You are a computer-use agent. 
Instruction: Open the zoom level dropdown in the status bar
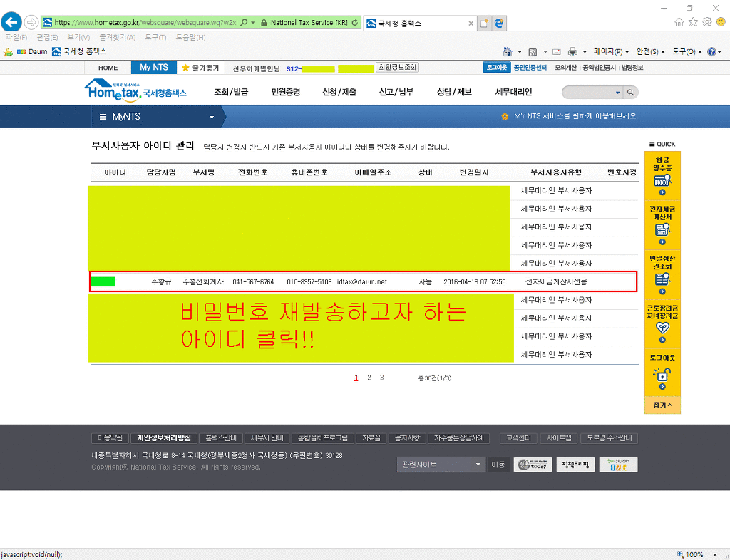(714, 554)
